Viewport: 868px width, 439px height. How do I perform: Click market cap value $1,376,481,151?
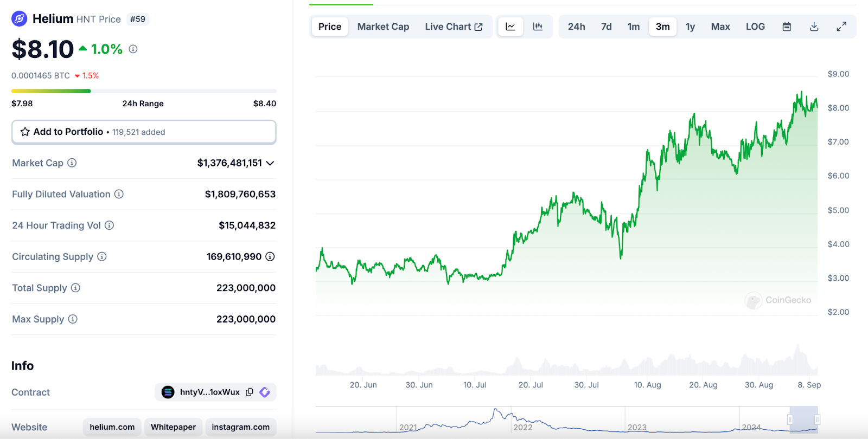(x=229, y=163)
